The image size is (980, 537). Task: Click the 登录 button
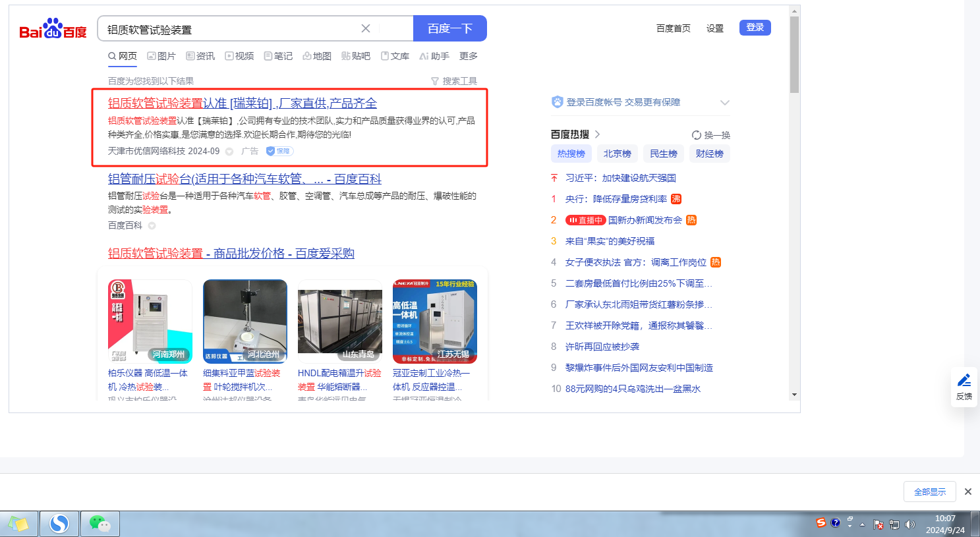(x=755, y=28)
